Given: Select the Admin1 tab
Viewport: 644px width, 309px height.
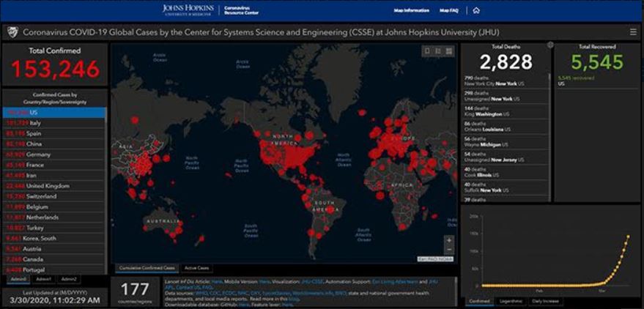Looking at the screenshot, I should [43, 279].
